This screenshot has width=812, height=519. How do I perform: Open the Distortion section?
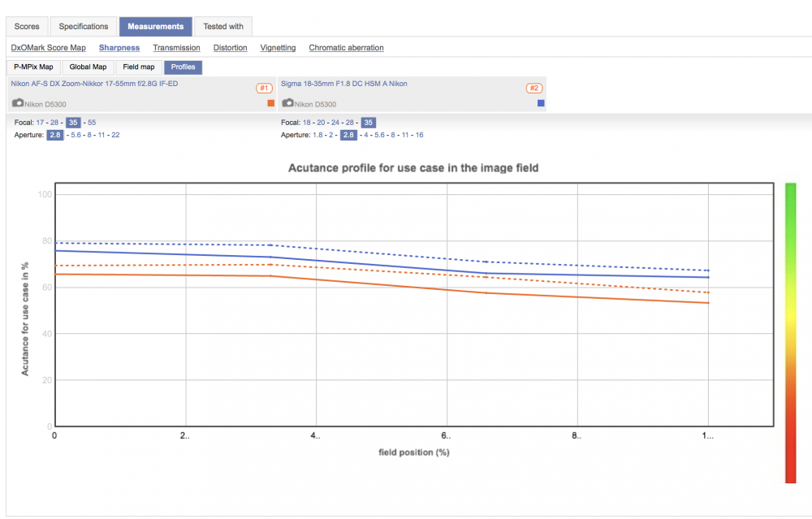pyautogui.click(x=230, y=48)
